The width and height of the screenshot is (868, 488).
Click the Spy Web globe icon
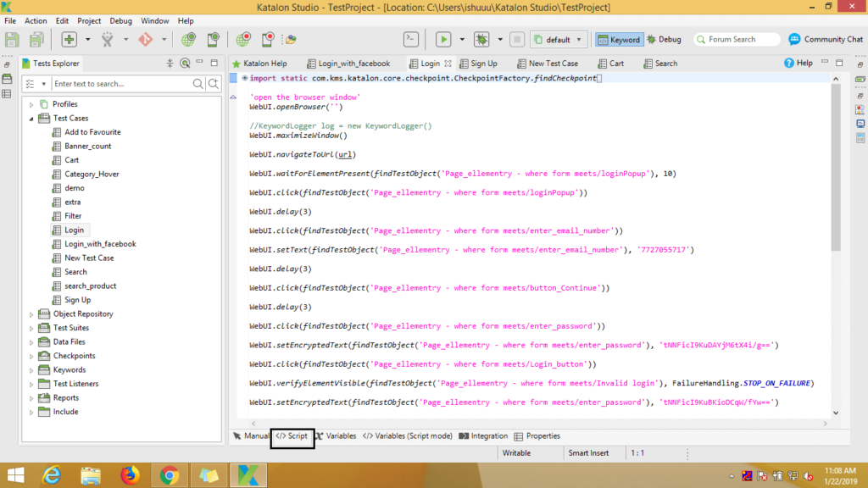[x=188, y=39]
